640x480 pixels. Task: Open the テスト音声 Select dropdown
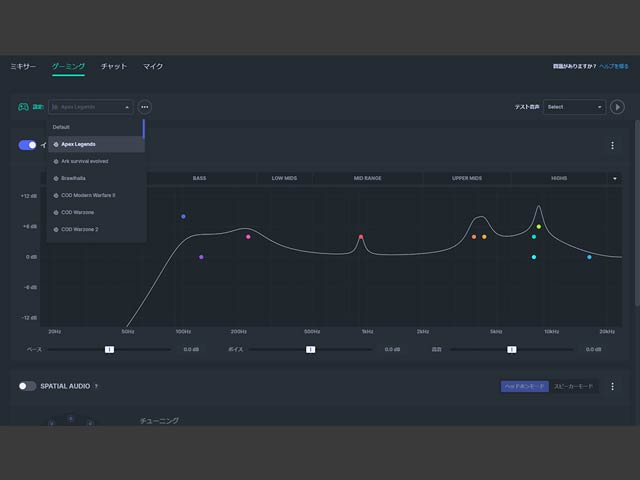tap(574, 107)
